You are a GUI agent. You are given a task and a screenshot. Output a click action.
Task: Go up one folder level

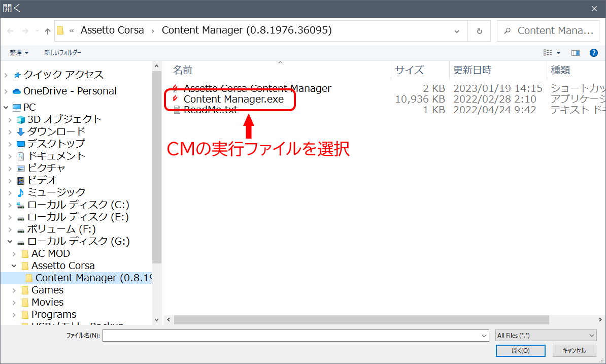(x=48, y=31)
